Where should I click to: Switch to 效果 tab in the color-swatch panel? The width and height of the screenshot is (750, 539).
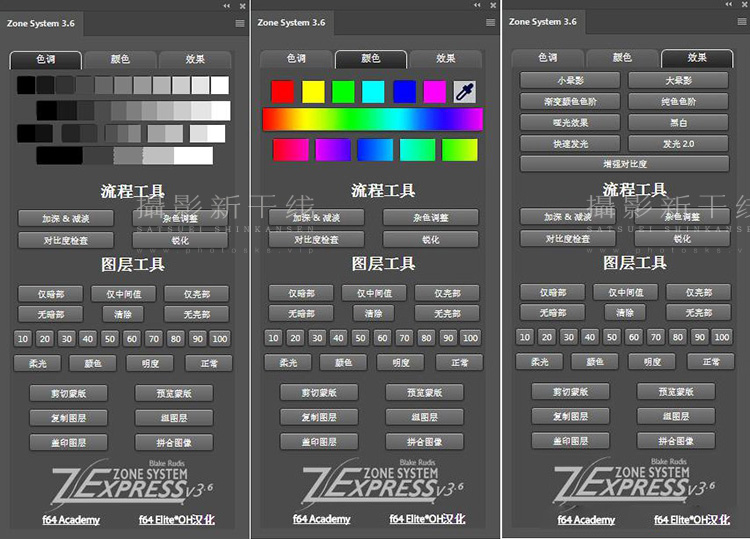446,58
